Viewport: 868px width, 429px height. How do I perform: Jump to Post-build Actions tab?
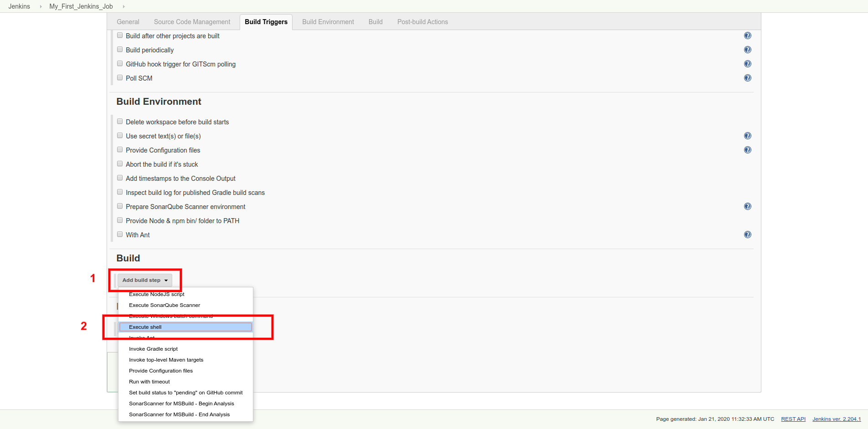tap(422, 22)
